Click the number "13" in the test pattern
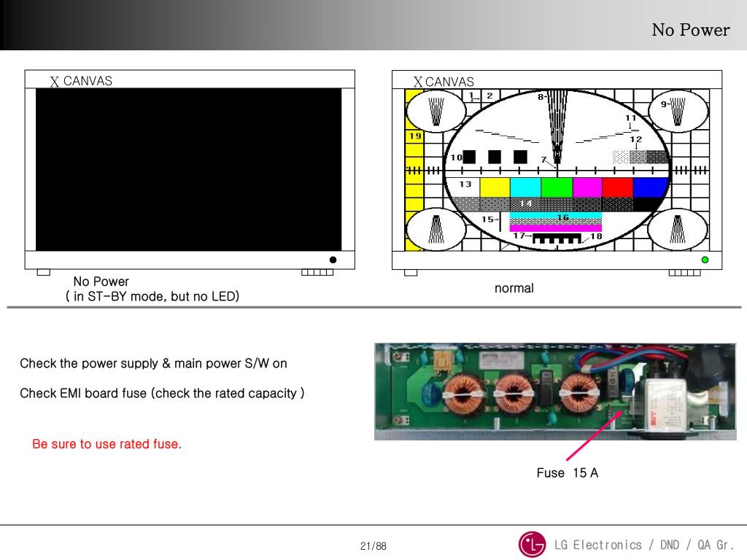Image resolution: width=747 pixels, height=560 pixels. pyautogui.click(x=465, y=184)
